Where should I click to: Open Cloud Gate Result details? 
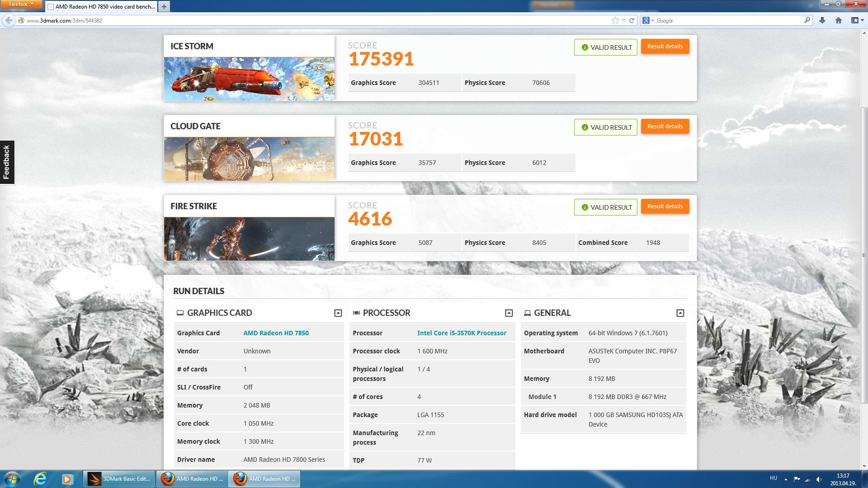pyautogui.click(x=665, y=127)
